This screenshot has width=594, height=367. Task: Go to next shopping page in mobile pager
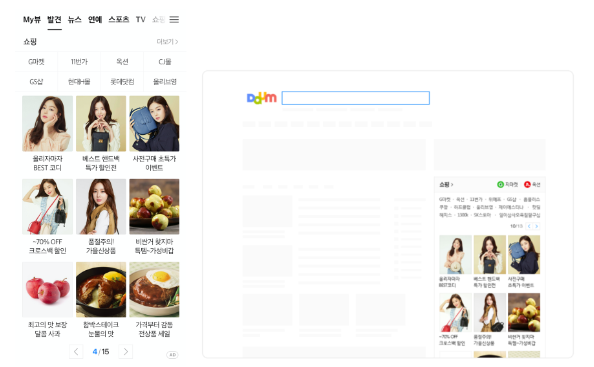tap(126, 351)
